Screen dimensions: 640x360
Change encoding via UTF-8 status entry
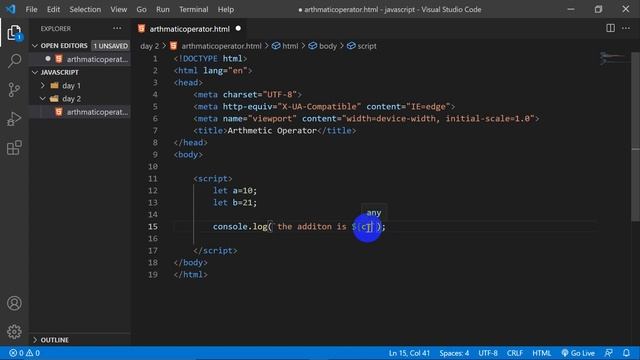pos(488,353)
